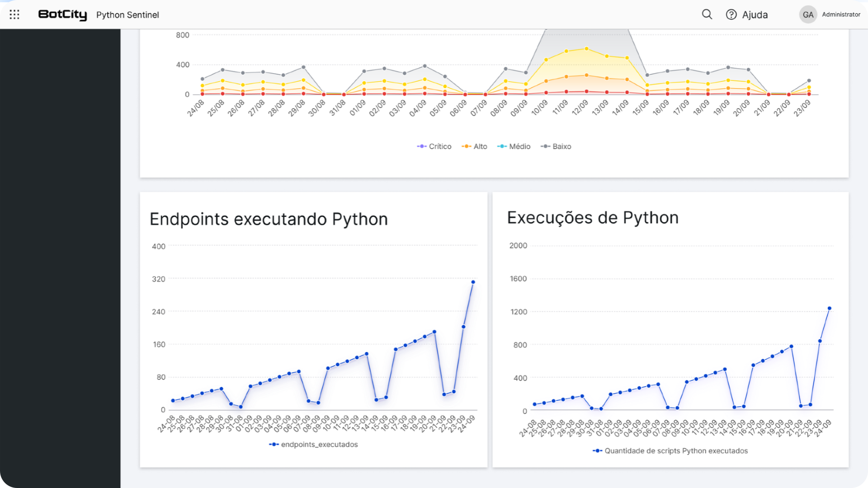
Task: Toggle the endpoints_executados legend entry
Action: coord(314,445)
